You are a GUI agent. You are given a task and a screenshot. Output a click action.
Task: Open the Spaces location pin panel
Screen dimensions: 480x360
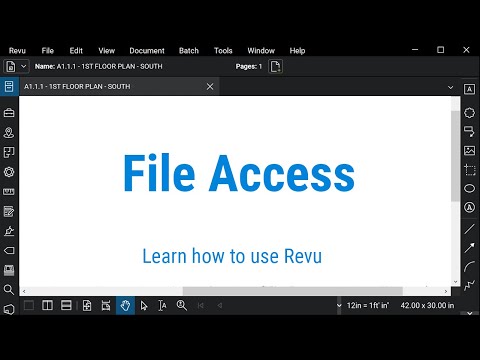coord(9,133)
